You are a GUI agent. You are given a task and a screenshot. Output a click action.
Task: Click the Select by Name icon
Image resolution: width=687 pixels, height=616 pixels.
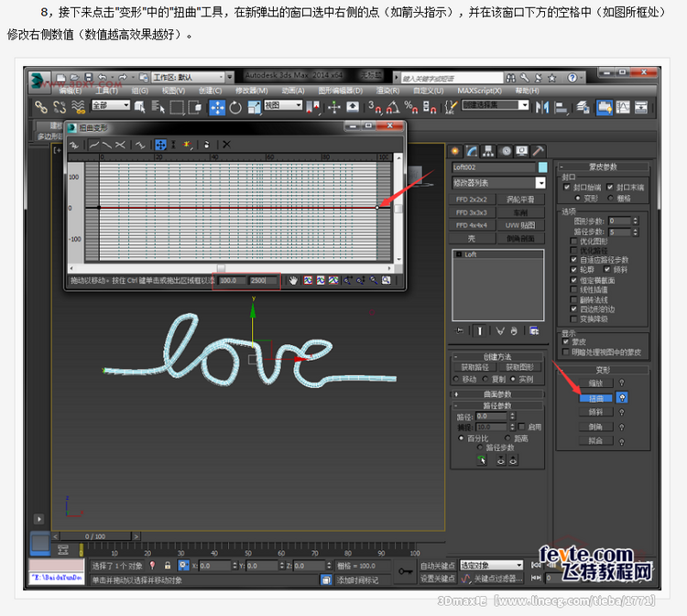click(158, 107)
